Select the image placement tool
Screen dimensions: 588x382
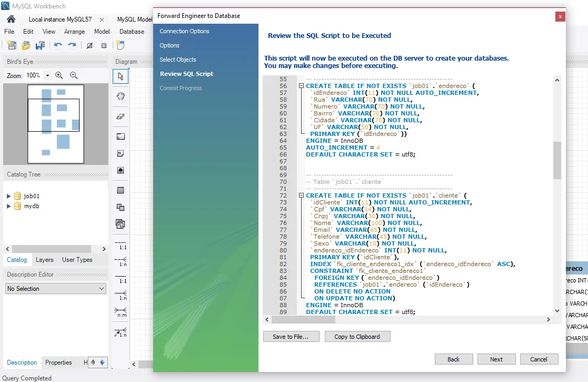pyautogui.click(x=121, y=170)
